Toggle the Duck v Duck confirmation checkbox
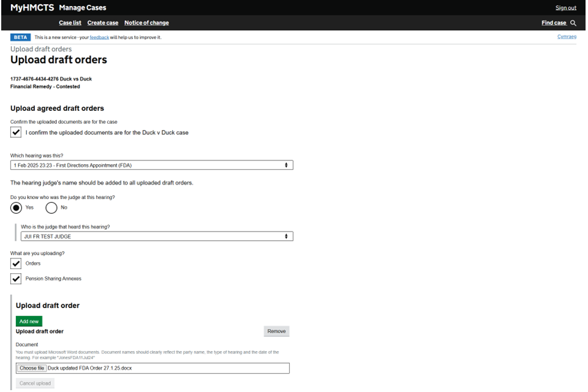The width and height of the screenshot is (588, 392). 17,132
